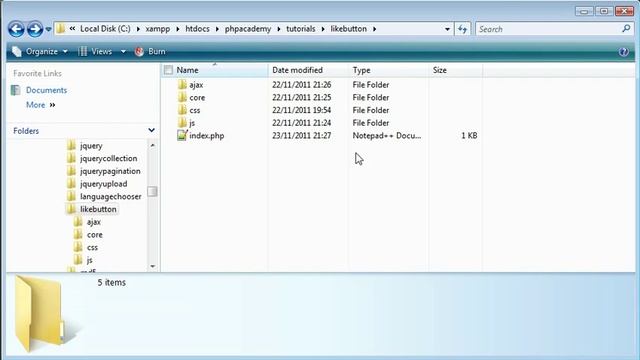Click the 1 KB size cell
This screenshot has height=360, width=640.
469,136
